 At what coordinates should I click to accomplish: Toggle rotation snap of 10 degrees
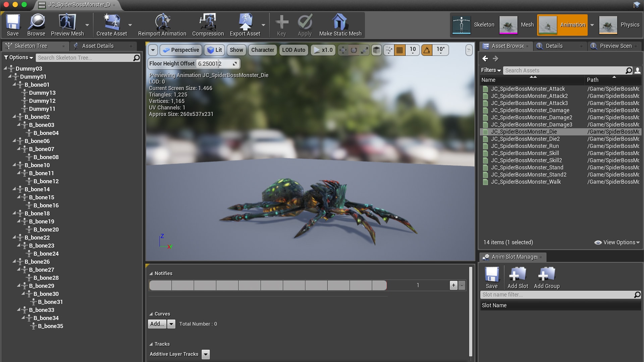tap(427, 50)
